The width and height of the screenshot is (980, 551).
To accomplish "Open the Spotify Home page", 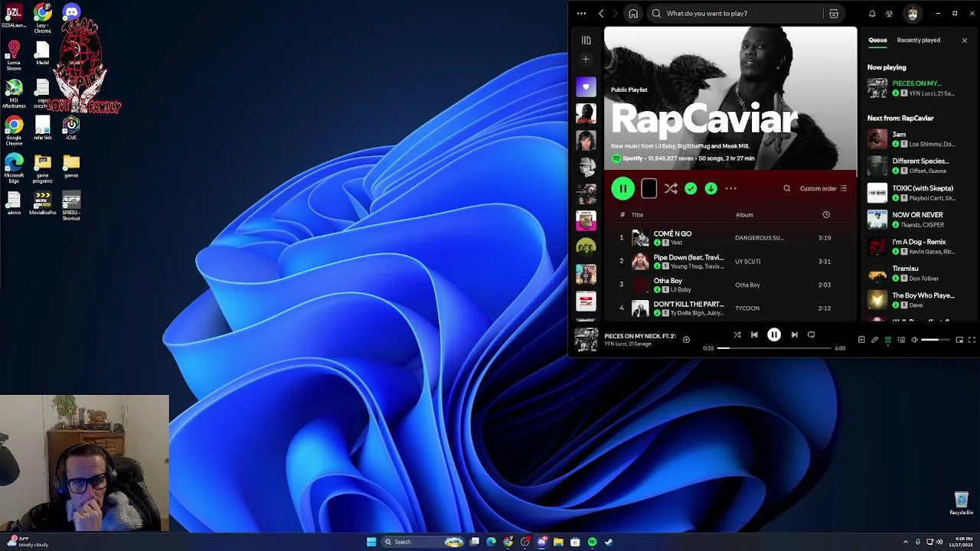I will 633,13.
